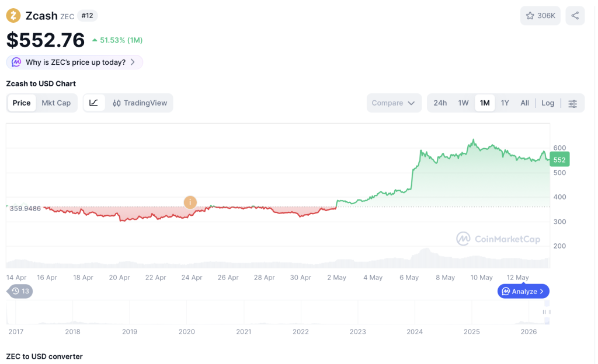The image size is (598, 364).
Task: Click the 51.53% (1M) change label
Action: 121,40
